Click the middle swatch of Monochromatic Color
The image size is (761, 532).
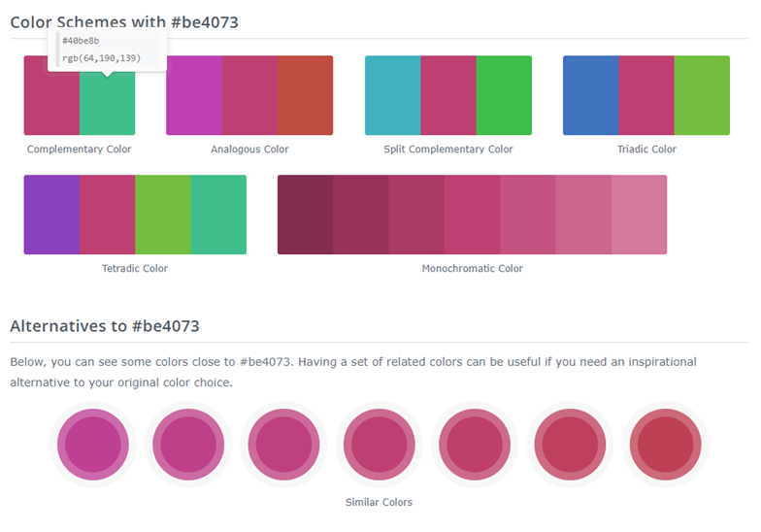coord(472,215)
